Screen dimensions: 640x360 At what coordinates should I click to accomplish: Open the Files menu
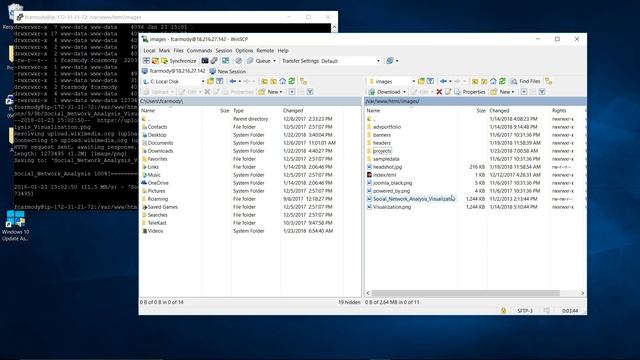click(x=178, y=51)
